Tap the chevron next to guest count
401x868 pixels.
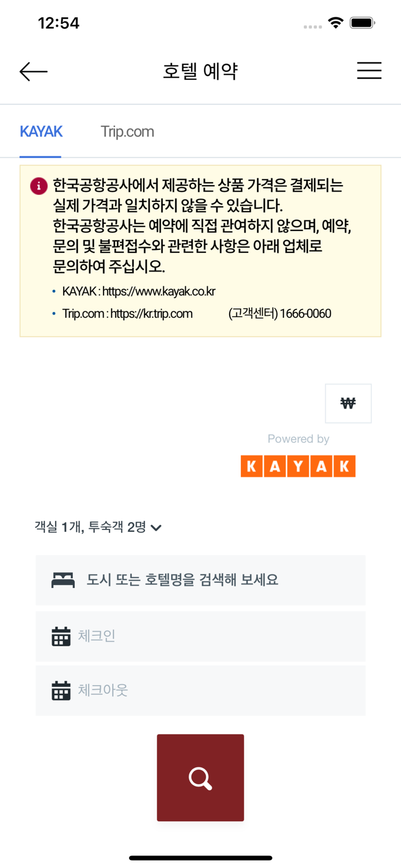156,528
